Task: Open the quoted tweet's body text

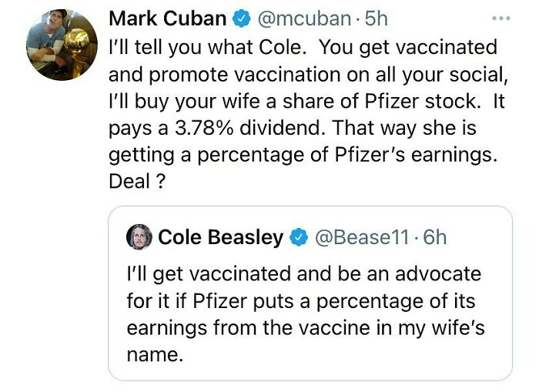Action: (x=306, y=314)
